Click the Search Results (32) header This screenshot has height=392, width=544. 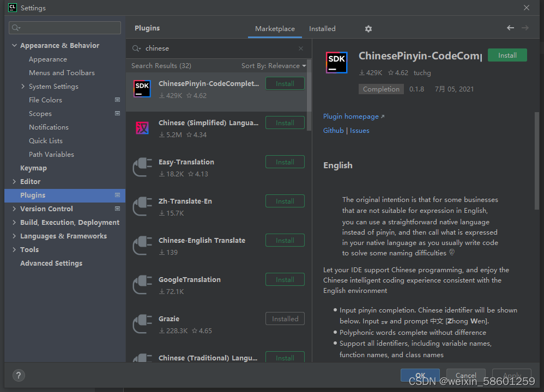point(161,66)
